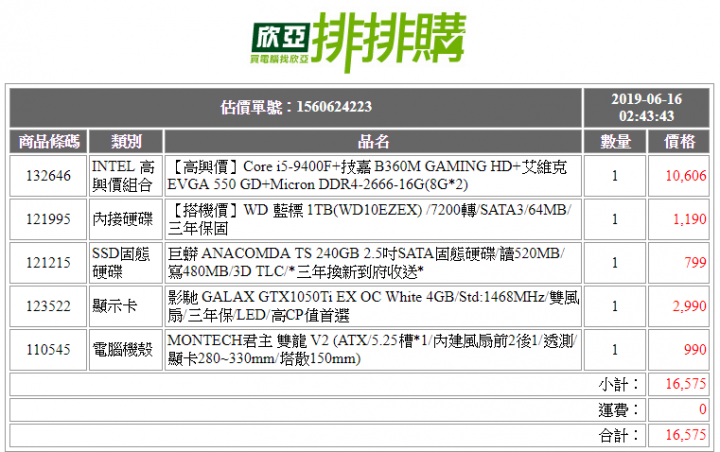Click category 顯示卡
720x452 pixels.
pyautogui.click(x=114, y=306)
